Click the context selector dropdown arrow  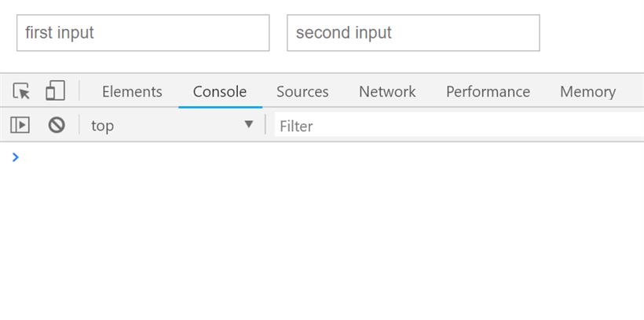coord(248,124)
